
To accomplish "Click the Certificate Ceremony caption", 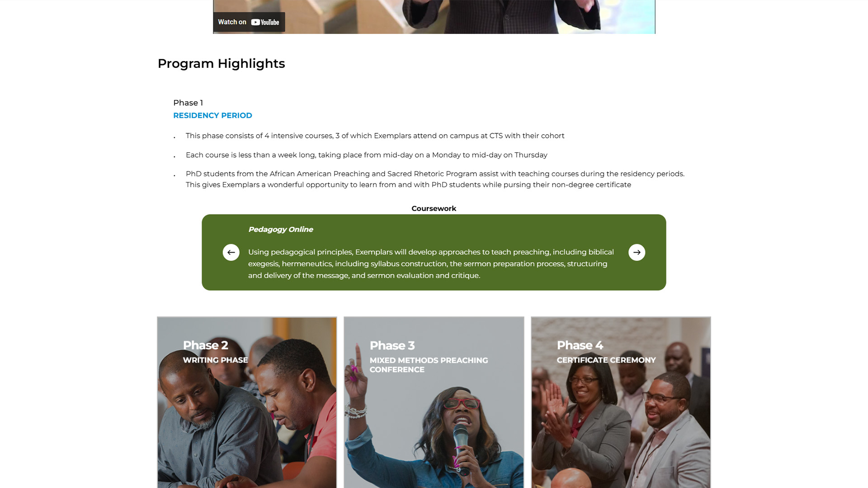I will point(606,360).
